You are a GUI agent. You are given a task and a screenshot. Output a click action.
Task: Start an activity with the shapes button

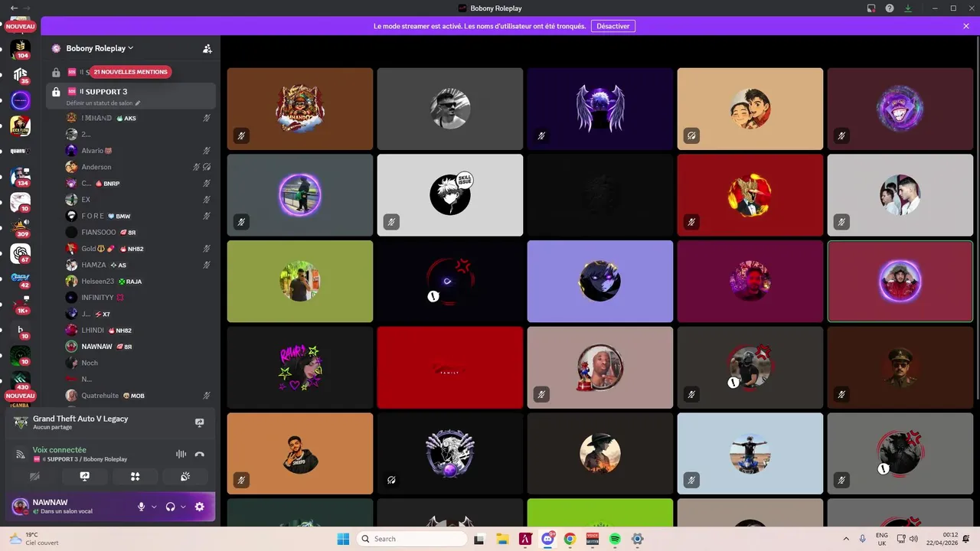tap(135, 476)
